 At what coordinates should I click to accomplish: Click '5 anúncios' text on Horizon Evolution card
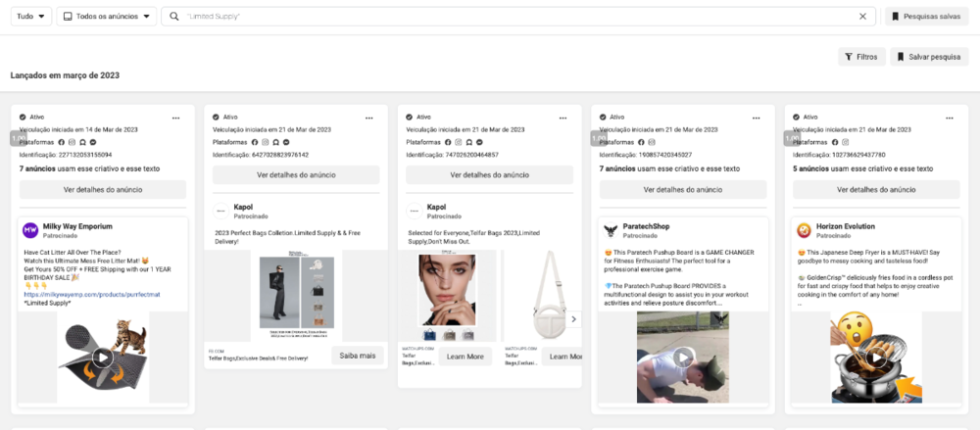(810, 168)
